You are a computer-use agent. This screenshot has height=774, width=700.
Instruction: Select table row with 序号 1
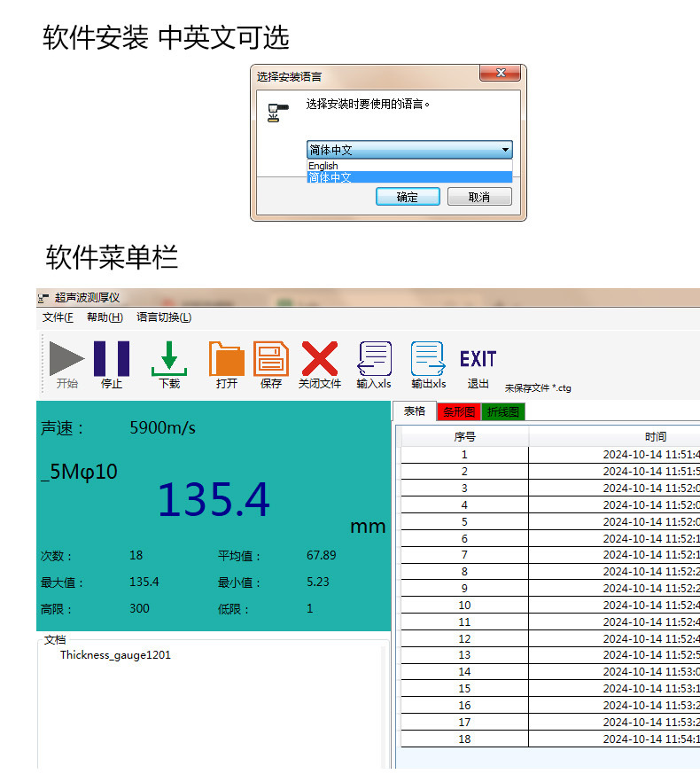click(550, 455)
